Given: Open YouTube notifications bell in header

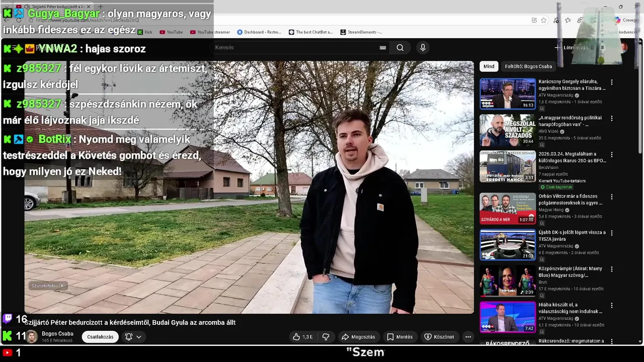Looking at the screenshot, I should click(x=602, y=48).
